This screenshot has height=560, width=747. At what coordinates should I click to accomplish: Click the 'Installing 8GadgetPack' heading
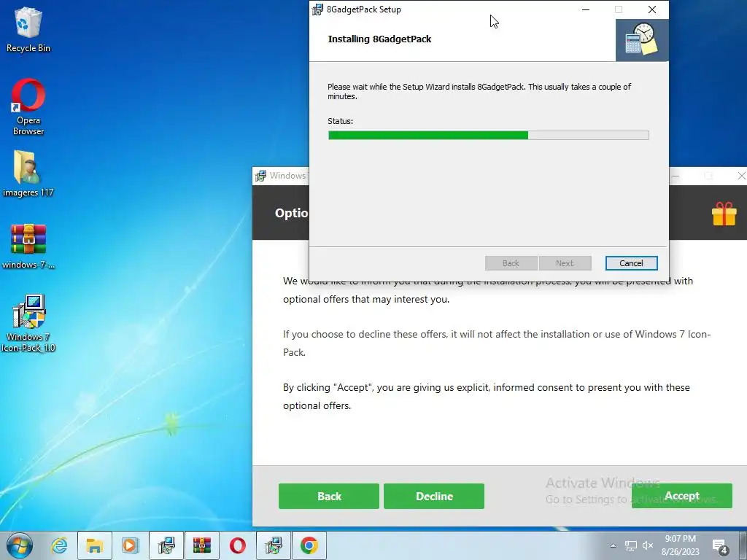click(379, 39)
